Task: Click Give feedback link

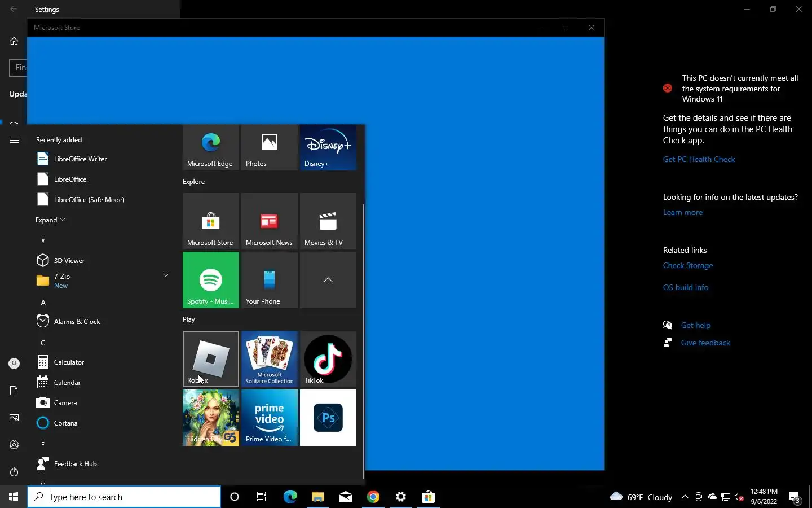Action: coord(705,343)
